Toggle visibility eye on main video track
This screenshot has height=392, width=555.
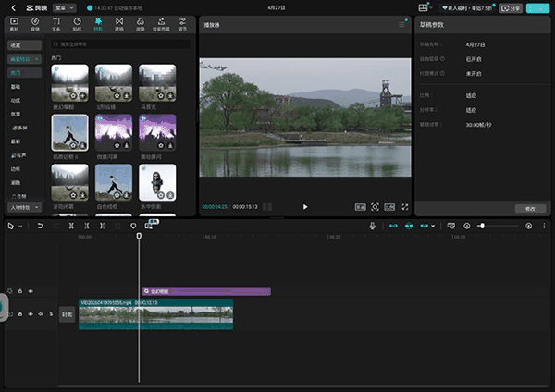point(31,314)
